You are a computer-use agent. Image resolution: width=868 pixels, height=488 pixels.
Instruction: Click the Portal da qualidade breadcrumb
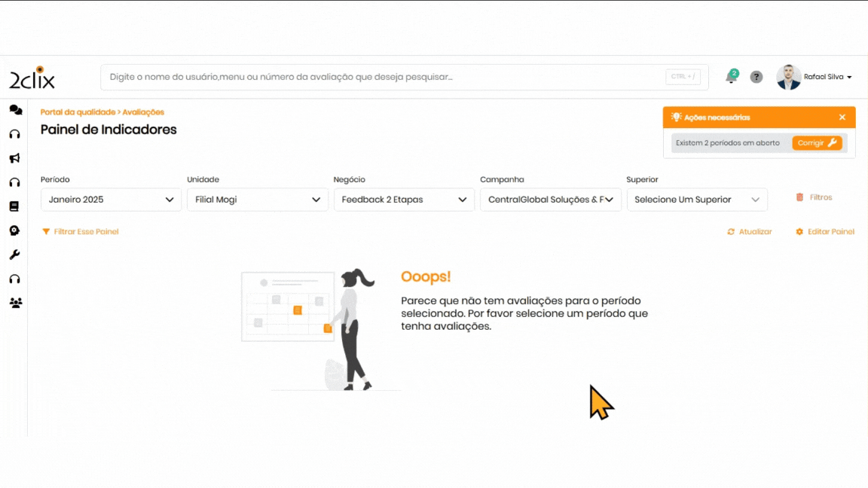[x=78, y=112]
